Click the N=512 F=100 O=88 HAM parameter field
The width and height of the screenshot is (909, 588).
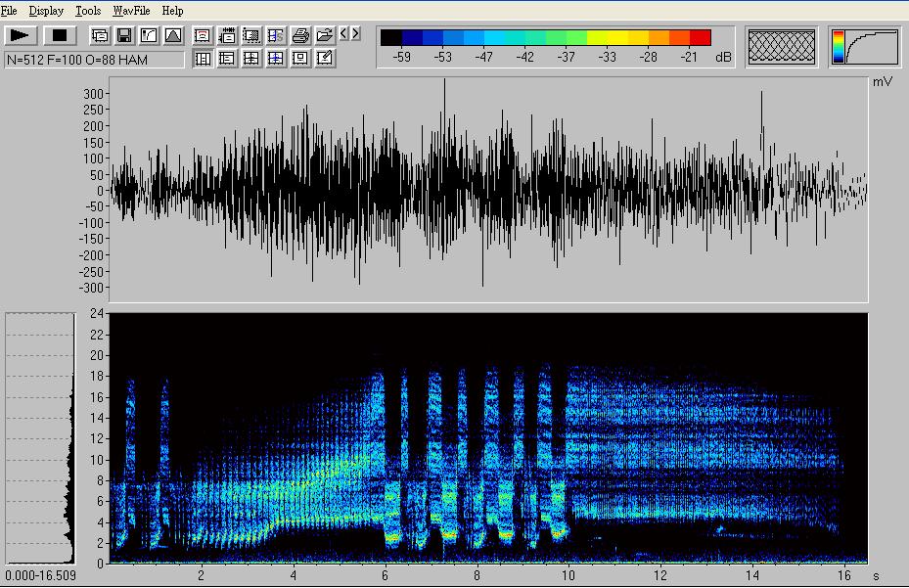(94, 60)
